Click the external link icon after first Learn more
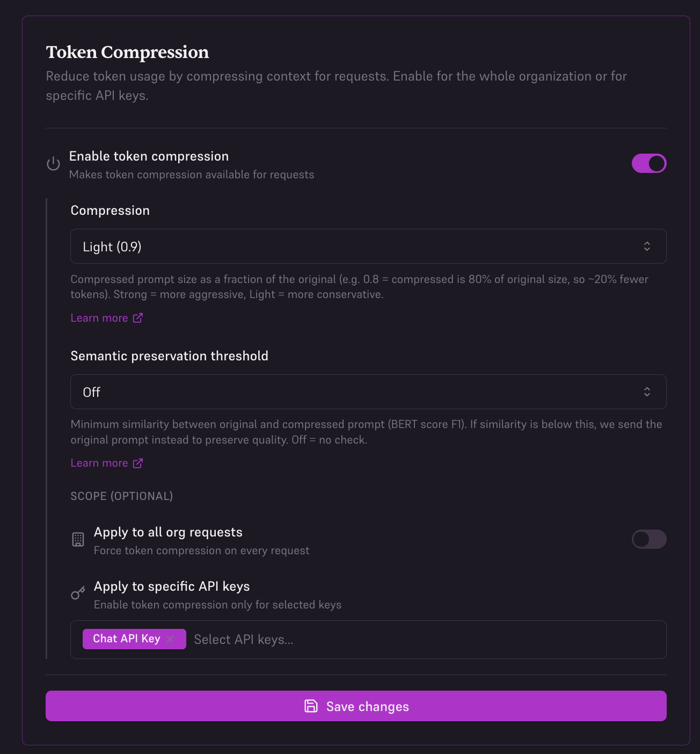Screen dimensions: 700x754 [138, 317]
